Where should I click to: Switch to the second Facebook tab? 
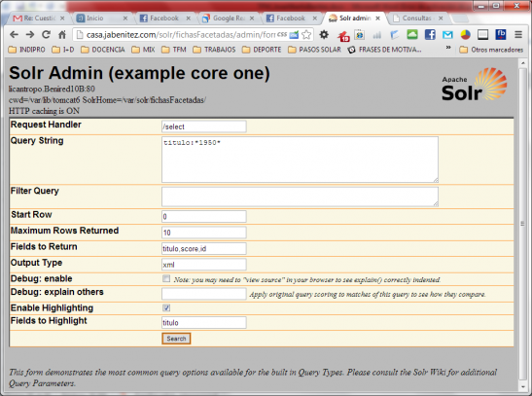point(291,18)
